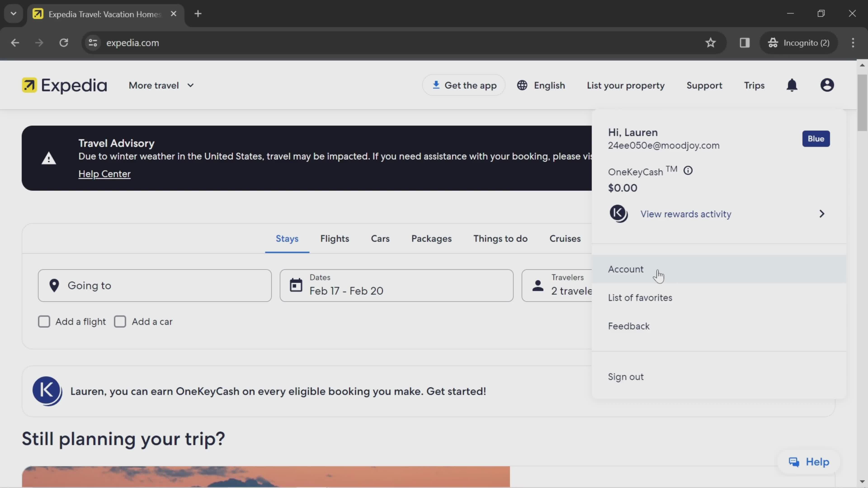
Task: Tick the Add a flight checkbox
Action: tap(44, 322)
